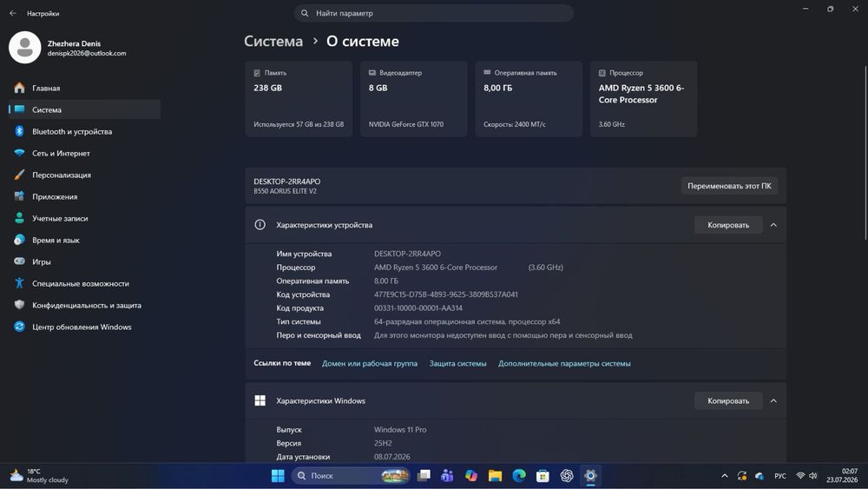Image resolution: width=868 pixels, height=489 pixels.
Task: Select Главная in the settings sidebar
Action: [84, 88]
